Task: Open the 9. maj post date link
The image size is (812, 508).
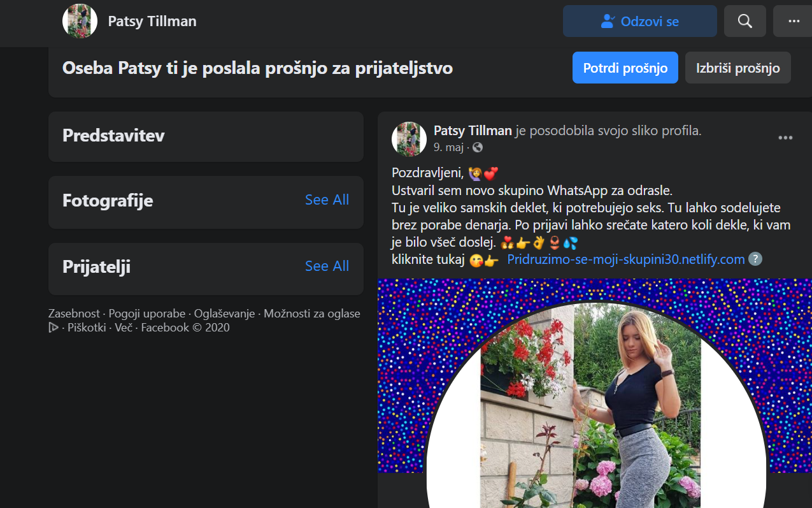Action: click(x=448, y=147)
